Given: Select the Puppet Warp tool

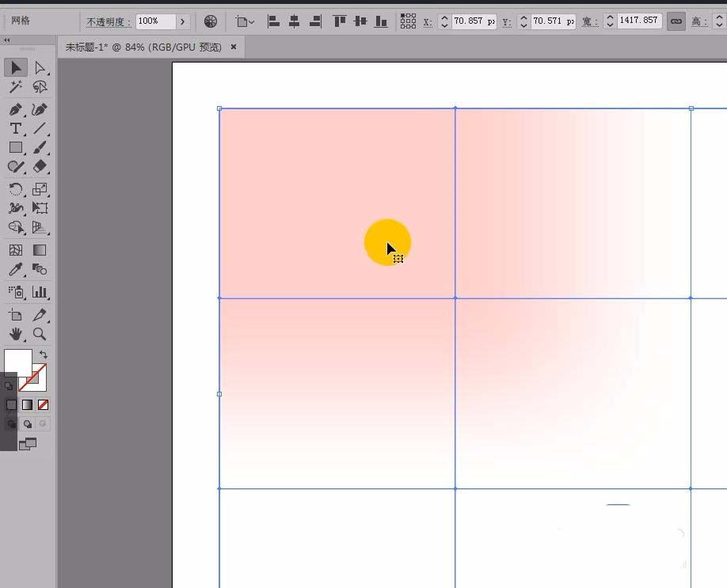Looking at the screenshot, I should click(16, 208).
